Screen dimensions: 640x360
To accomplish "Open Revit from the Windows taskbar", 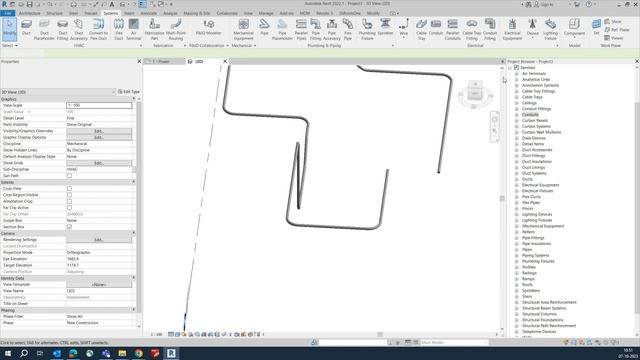I will pyautogui.click(x=171, y=353).
